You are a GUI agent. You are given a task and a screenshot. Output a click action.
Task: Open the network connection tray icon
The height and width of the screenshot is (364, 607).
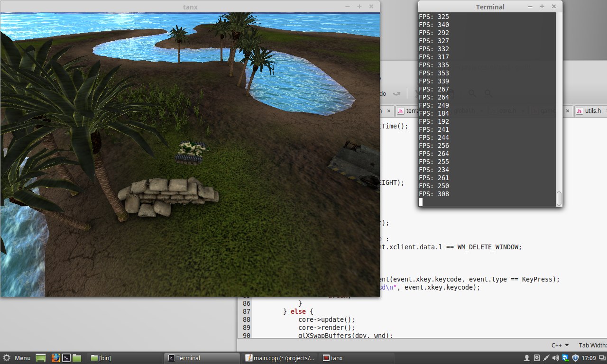tap(546, 358)
